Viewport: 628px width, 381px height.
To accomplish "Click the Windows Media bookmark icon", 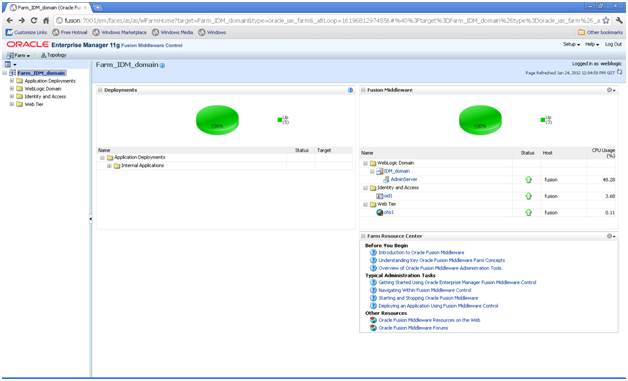I will point(155,32).
